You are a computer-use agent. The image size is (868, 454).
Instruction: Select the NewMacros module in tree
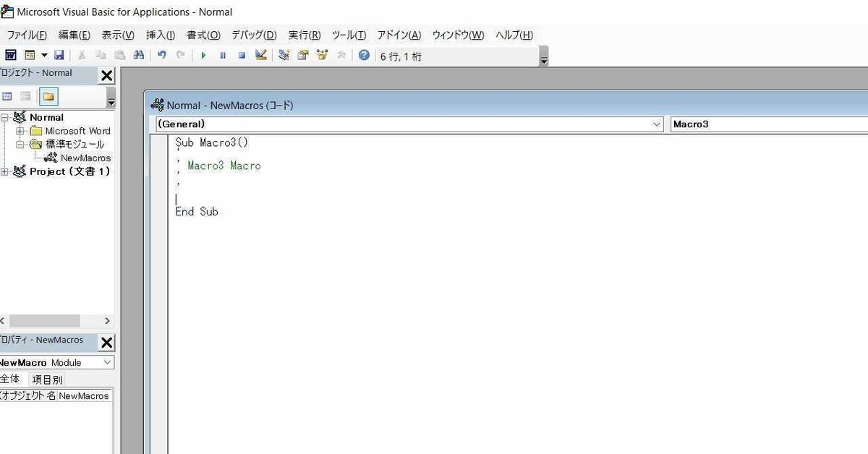pos(85,158)
